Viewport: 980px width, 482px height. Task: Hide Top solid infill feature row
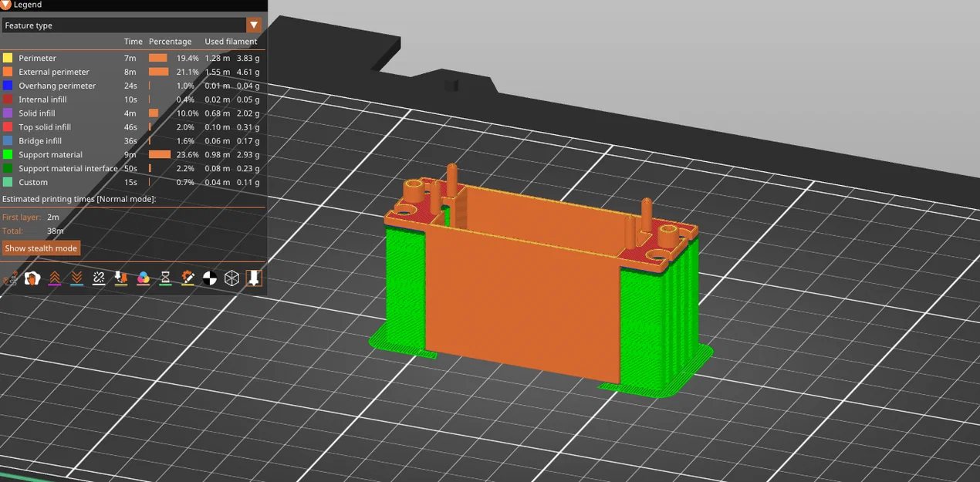(x=132, y=127)
